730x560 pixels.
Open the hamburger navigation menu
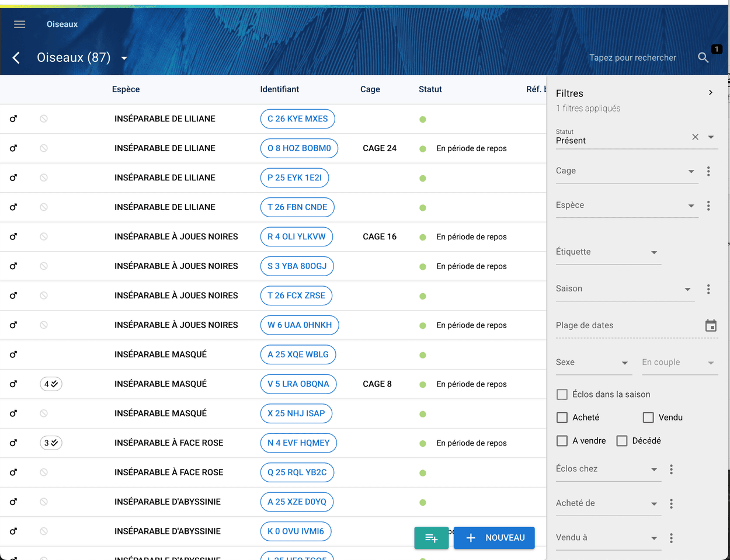click(20, 25)
